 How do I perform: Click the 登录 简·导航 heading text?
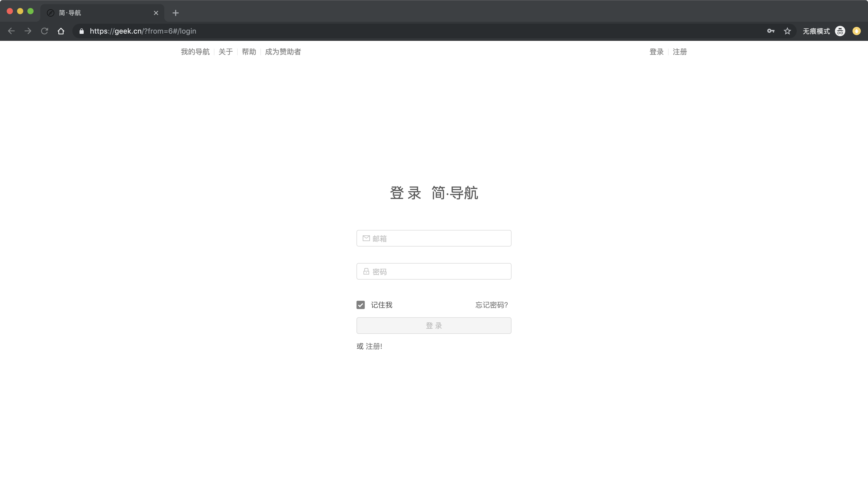tap(434, 193)
